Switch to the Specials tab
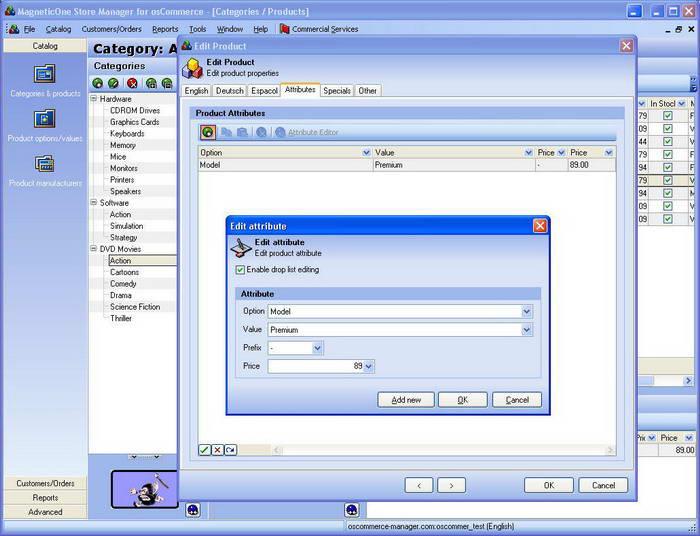This screenshot has width=700, height=536. pyautogui.click(x=337, y=91)
